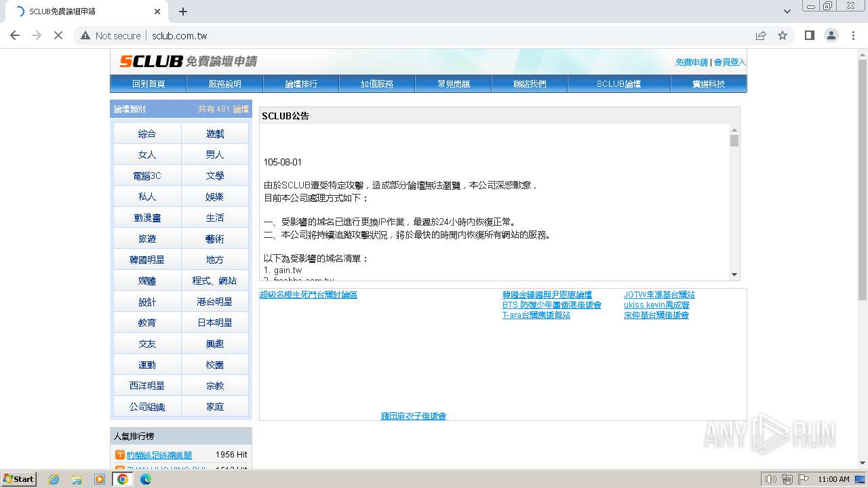The height and width of the screenshot is (488, 868).
Task: Open the Chrome profile icon
Action: 831,36
